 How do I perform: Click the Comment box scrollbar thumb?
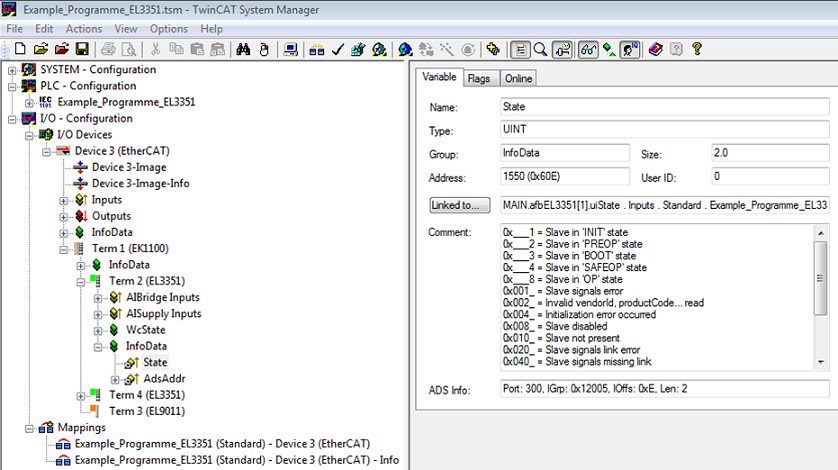pyautogui.click(x=821, y=278)
